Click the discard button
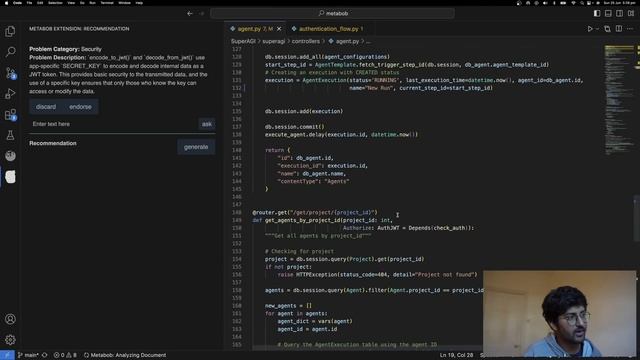The width and height of the screenshot is (640, 360). click(46, 107)
